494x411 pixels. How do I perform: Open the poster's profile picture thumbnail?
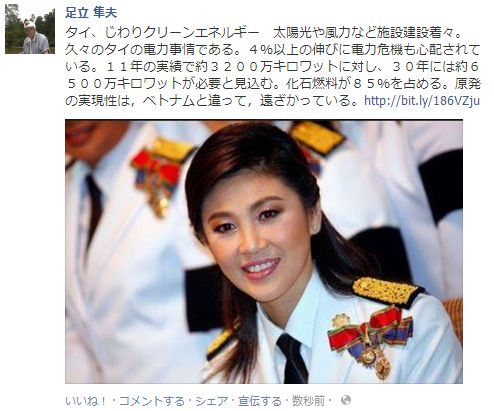pos(30,29)
